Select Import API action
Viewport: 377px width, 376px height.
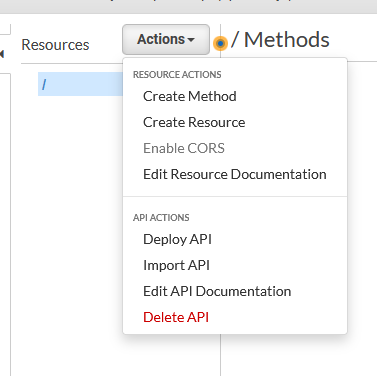(176, 265)
